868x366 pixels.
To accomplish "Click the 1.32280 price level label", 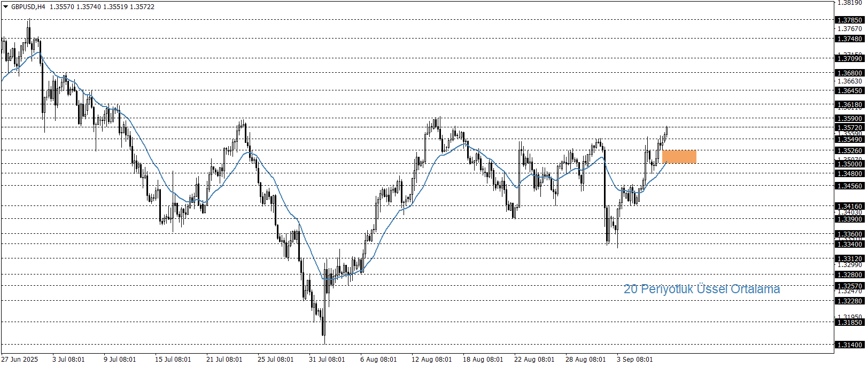I will [849, 301].
